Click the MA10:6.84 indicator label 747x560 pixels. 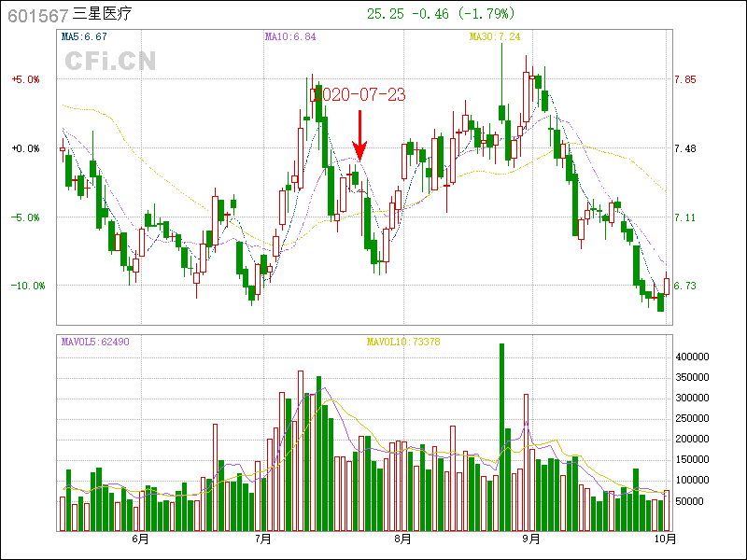(x=290, y=37)
